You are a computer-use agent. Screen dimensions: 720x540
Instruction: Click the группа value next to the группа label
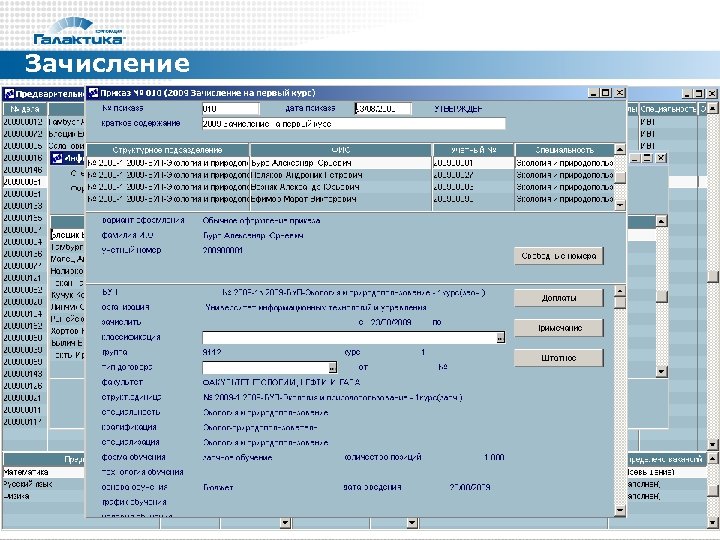[x=212, y=353]
